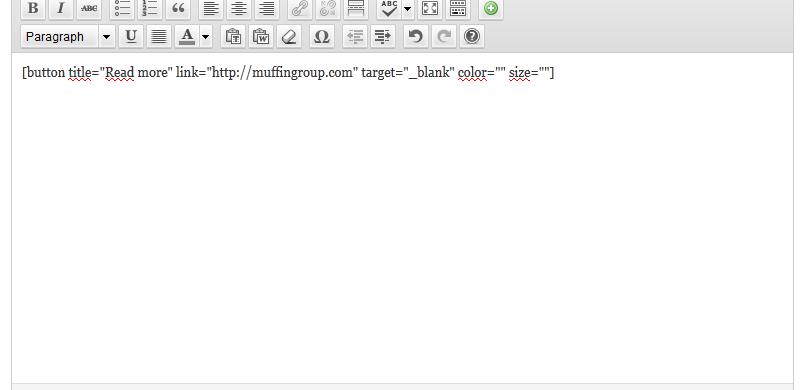This screenshot has height=390, width=804.
Task: Toggle strikethrough ABC formatting
Action: 89,9
